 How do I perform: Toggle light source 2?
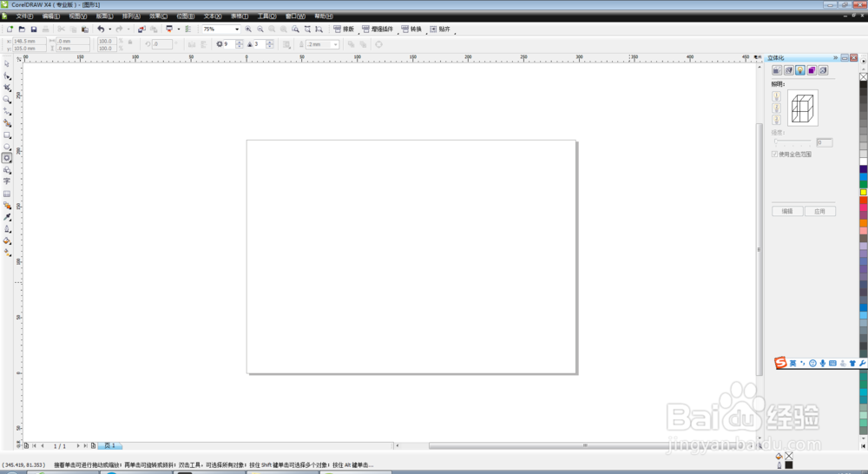(x=776, y=108)
